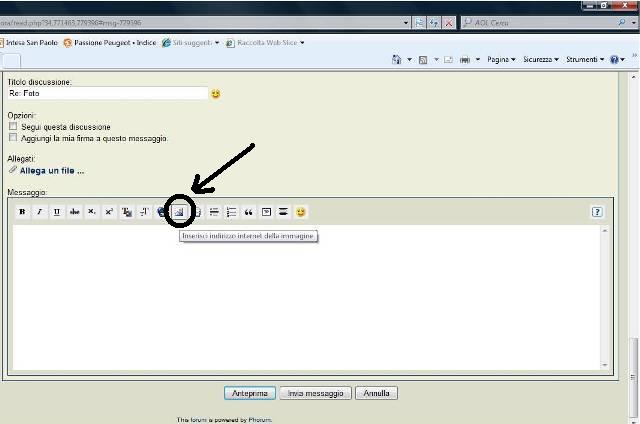Screen dimensions: 640x424
Task: Click the browser Home icon
Action: coord(396,60)
